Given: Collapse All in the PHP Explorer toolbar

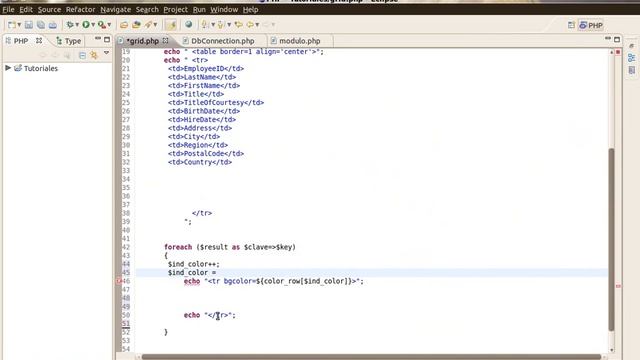Looking at the screenshot, I should [82, 55].
